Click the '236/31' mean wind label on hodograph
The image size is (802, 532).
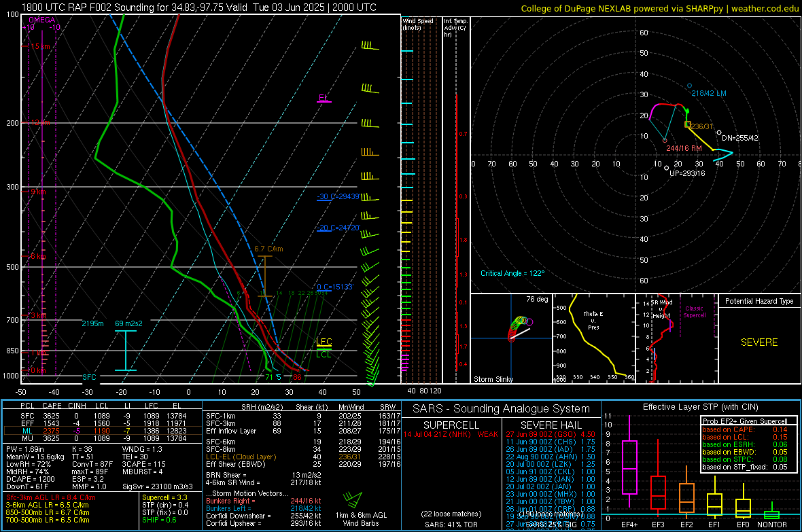click(701, 126)
